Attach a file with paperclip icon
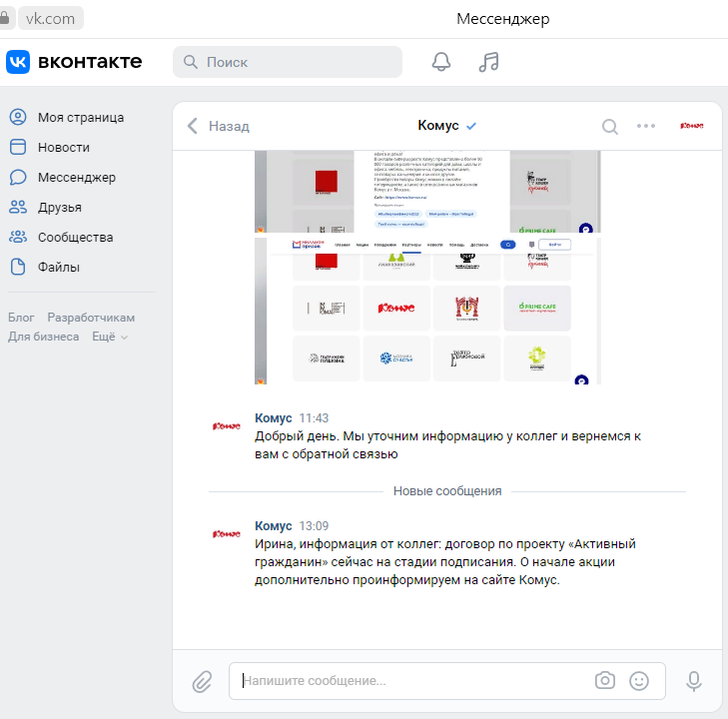 [202, 681]
